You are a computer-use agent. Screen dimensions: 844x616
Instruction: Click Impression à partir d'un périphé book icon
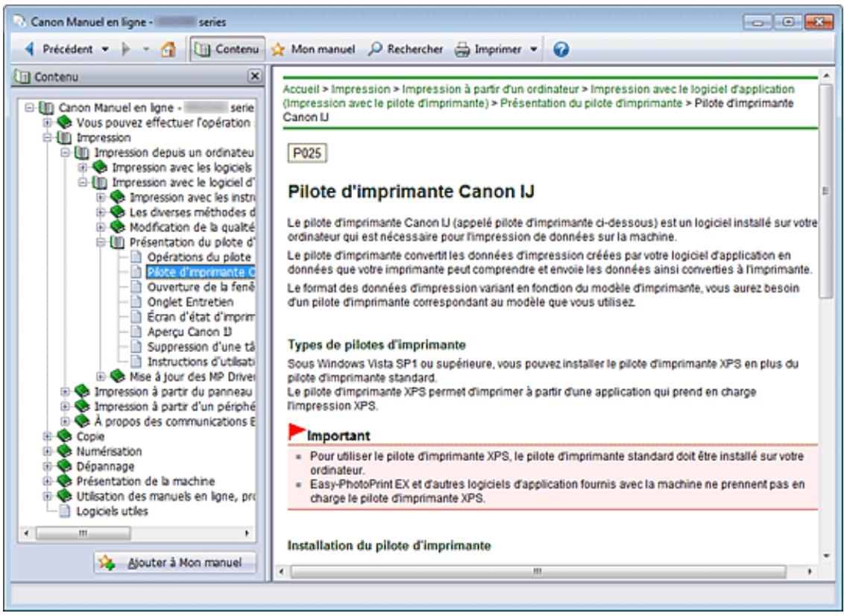click(x=82, y=406)
